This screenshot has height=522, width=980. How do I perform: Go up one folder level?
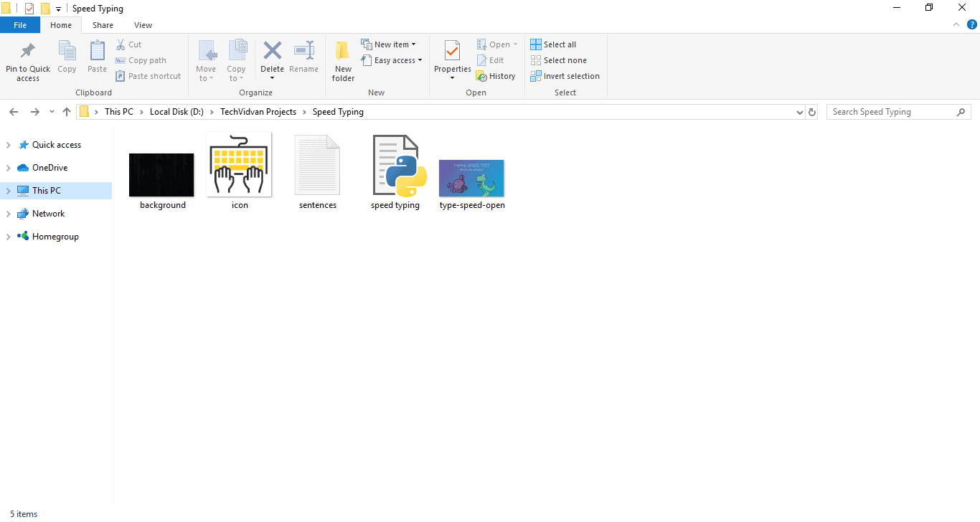67,112
